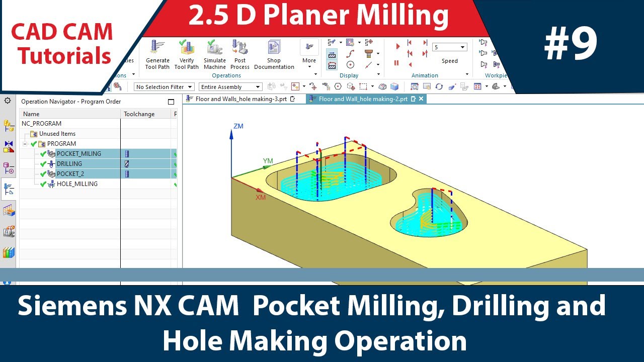Screen dimensions: 644x362
Task: Switch to Floor and Walls_hole making-3.prt tab
Action: tap(240, 99)
